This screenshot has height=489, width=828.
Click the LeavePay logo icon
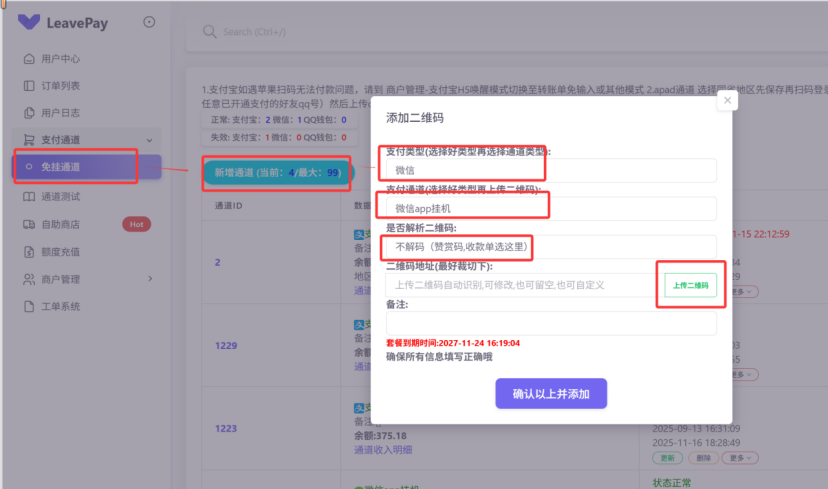coord(29,22)
